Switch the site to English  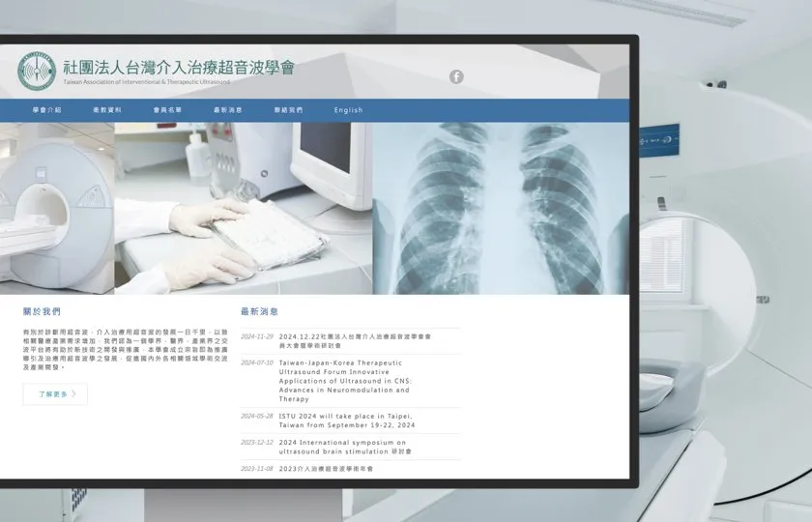(349, 110)
